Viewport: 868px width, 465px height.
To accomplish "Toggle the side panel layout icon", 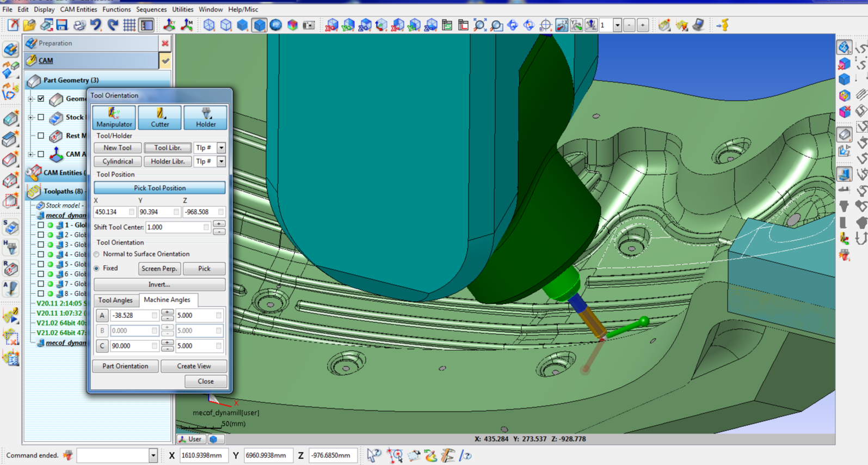I will click(146, 25).
